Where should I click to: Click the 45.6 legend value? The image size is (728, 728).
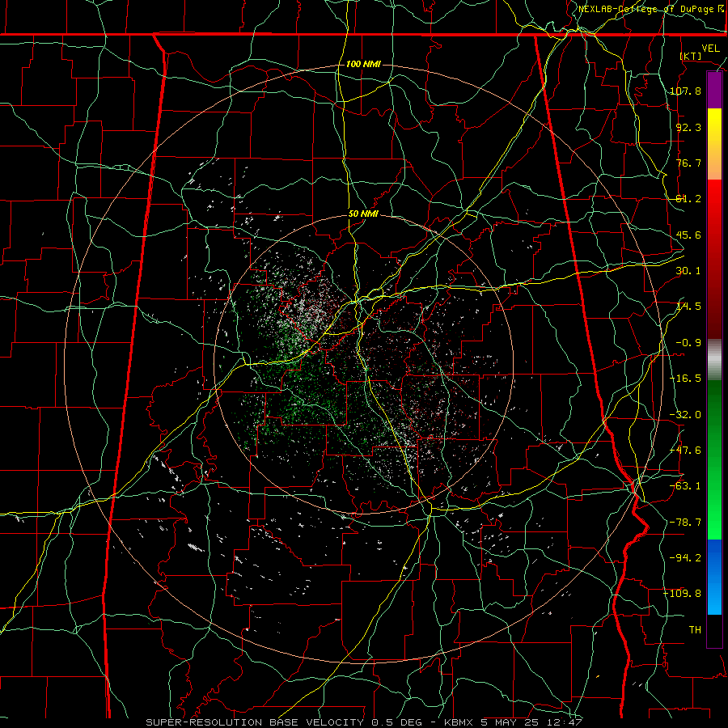(688, 235)
